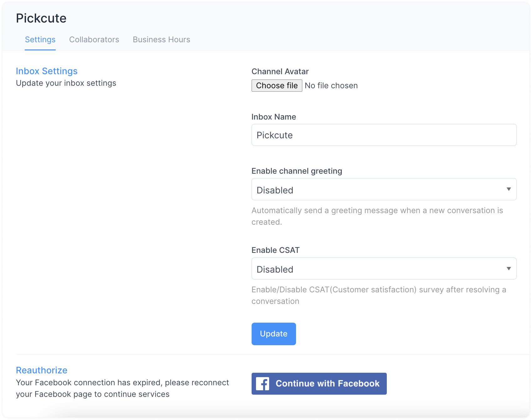Screen dimensions: 532x420
Task: Click the Inbox Settings heading
Action: point(47,71)
